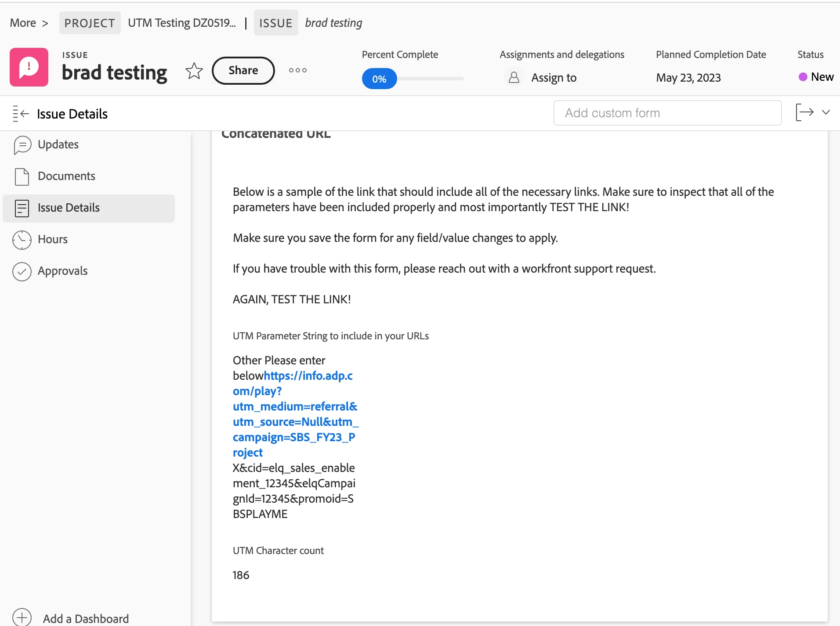Click the Add a Dashboard plus icon
The height and width of the screenshot is (626, 840).
[22, 617]
